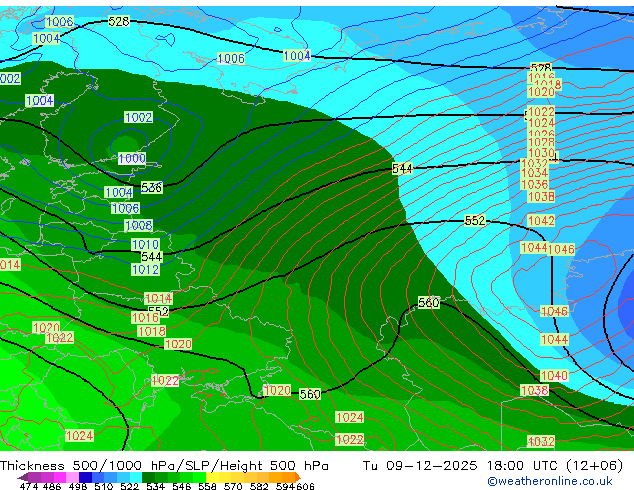Click the red 1030 isobar label
Screen dimensions: 634x490
pos(541,153)
